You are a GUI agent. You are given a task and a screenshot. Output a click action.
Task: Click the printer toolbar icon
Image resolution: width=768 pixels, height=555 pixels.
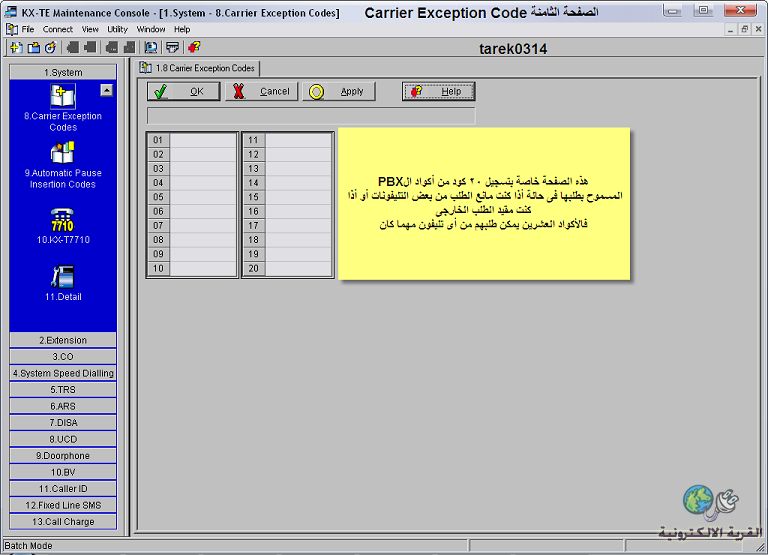[172, 48]
